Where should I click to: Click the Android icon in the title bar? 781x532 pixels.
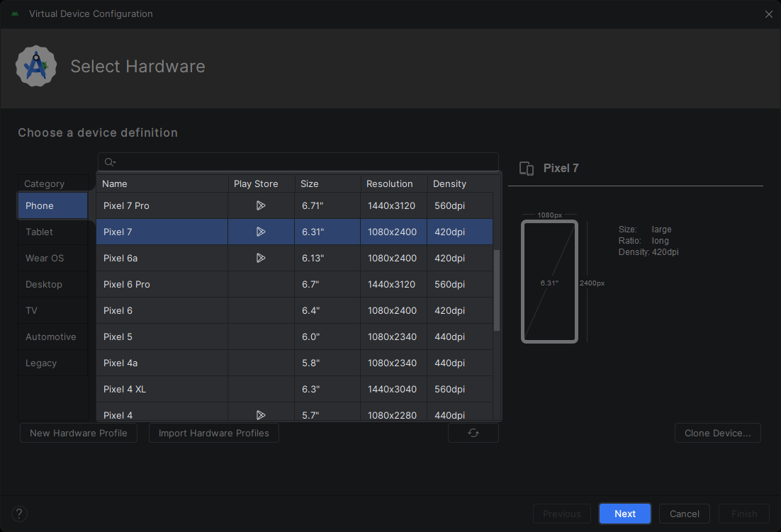[15, 14]
